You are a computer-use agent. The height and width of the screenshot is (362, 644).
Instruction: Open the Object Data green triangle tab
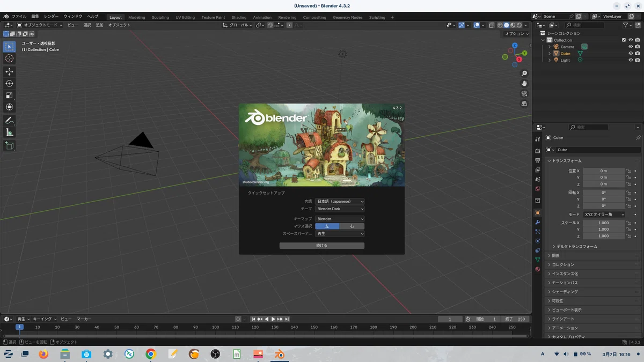(x=538, y=260)
